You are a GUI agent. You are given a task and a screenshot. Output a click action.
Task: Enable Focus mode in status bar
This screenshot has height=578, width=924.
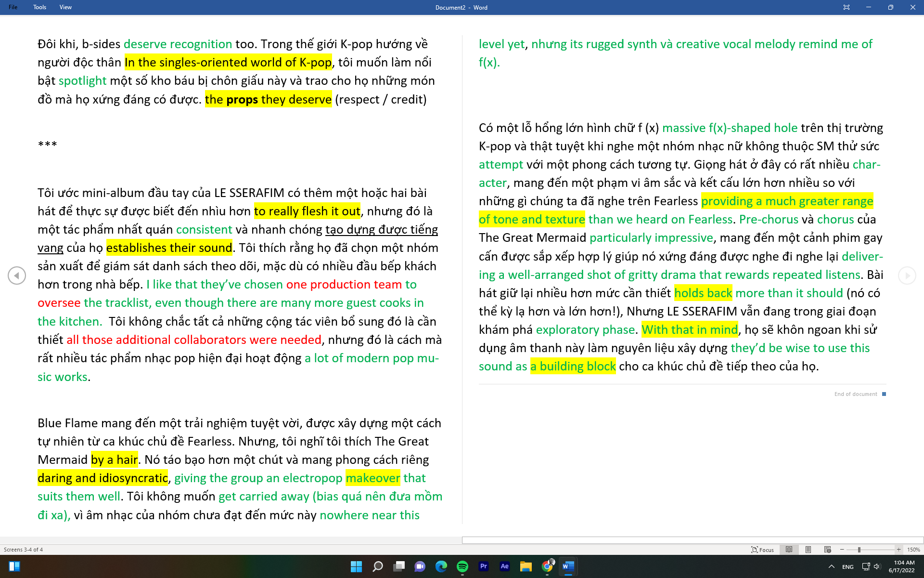[763, 550]
